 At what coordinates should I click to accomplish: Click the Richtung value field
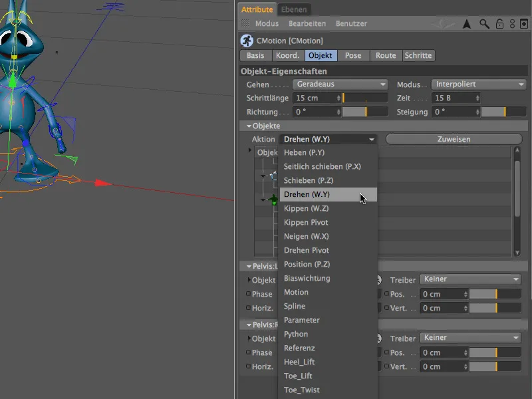(x=317, y=112)
